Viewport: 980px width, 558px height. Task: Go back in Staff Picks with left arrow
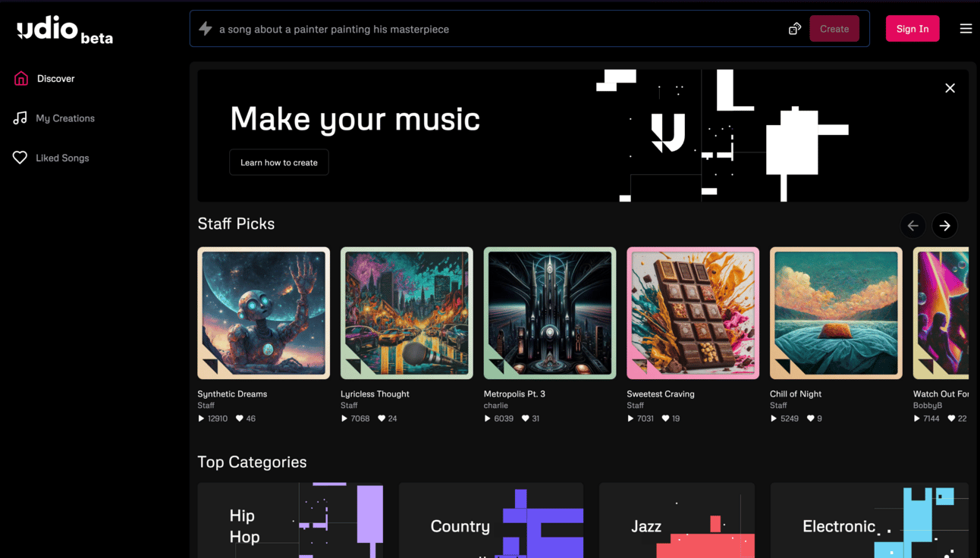[x=913, y=226]
